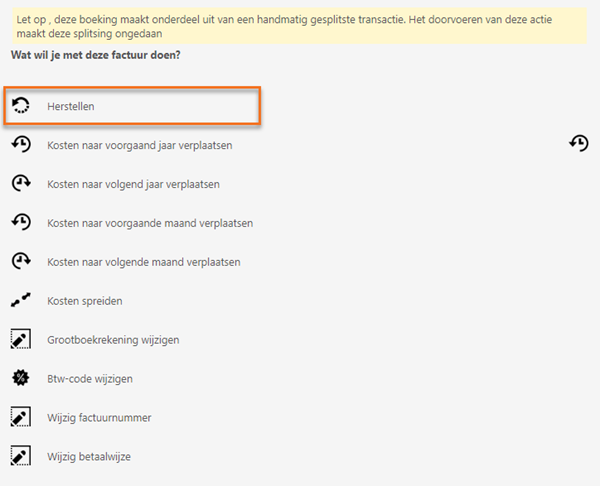This screenshot has width=600, height=486.
Task: Choose Kosten naar voorgaand jaar verplaatsen
Action: (140, 145)
